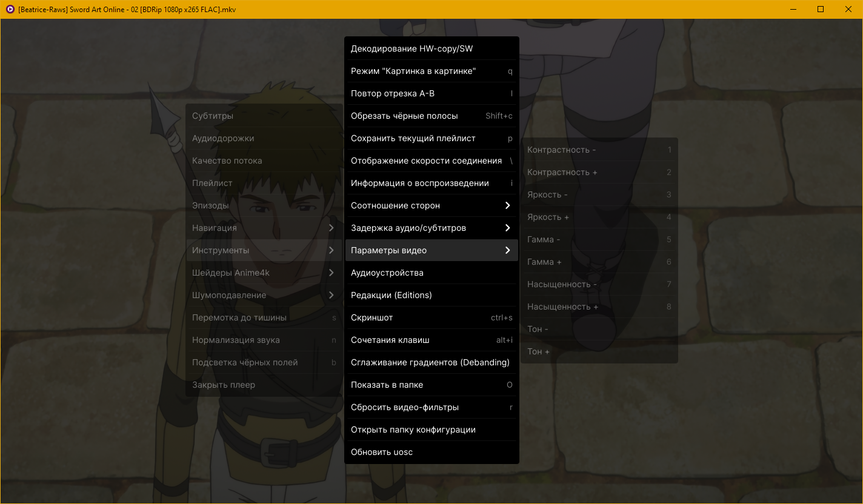Select Гамма - option
Screen dimensions: 863x504
pyautogui.click(x=599, y=239)
